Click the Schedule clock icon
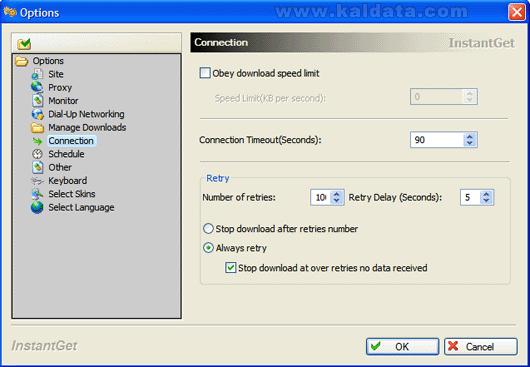530x367 pixels. 37,154
